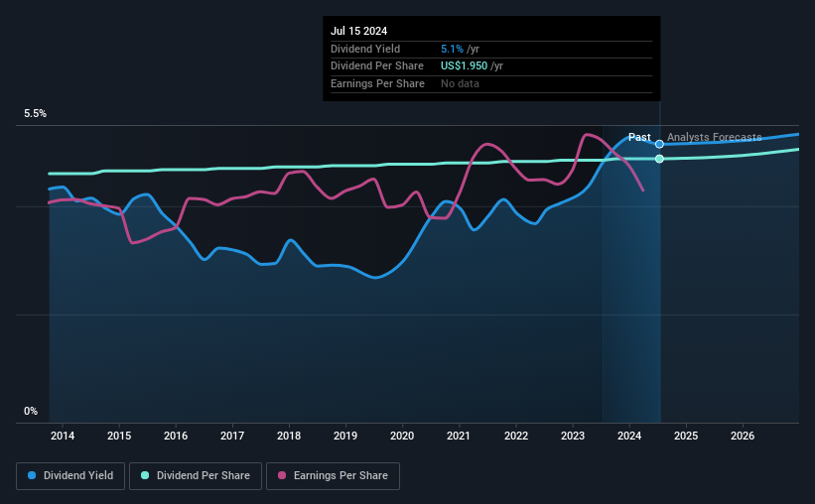Click the Dividend Yield row label in tooltip
This screenshot has height=504, width=815.
coord(365,49)
